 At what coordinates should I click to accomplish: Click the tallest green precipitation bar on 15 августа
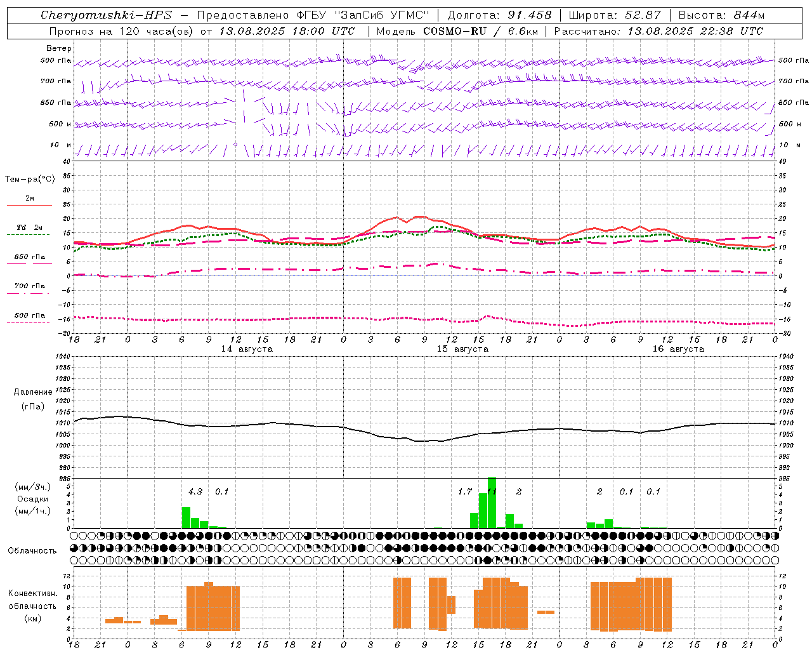coord(492,503)
